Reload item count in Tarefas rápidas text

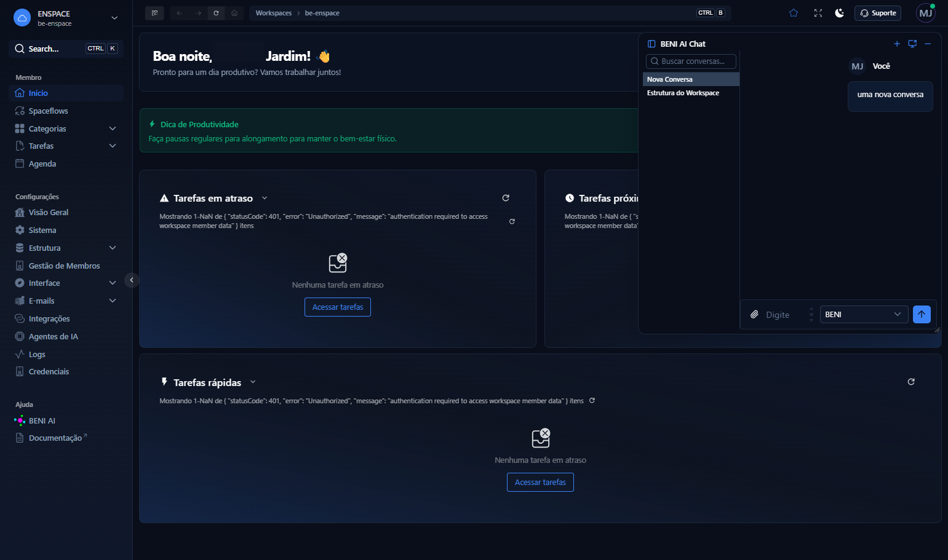tap(592, 401)
